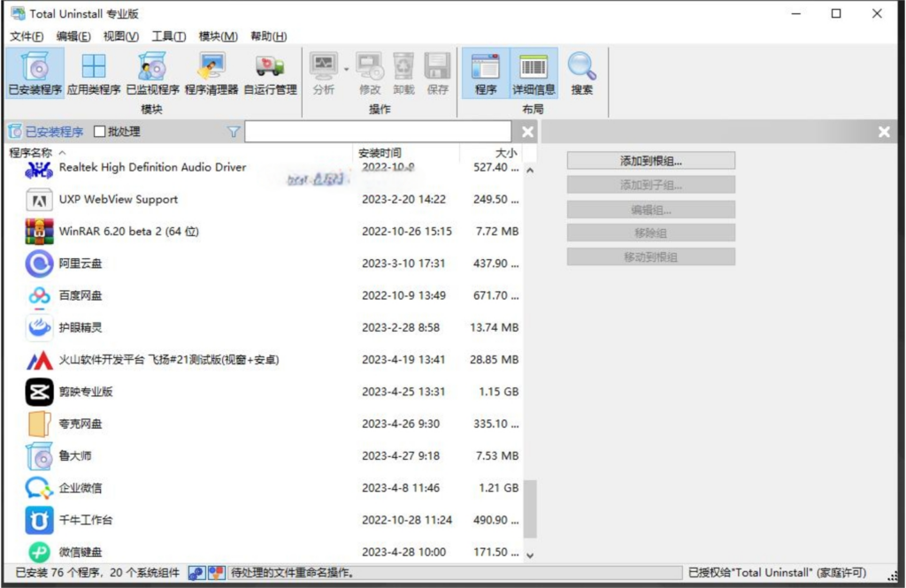The image size is (906, 588).
Task: Open the 工具(T) menu
Action: 168,36
